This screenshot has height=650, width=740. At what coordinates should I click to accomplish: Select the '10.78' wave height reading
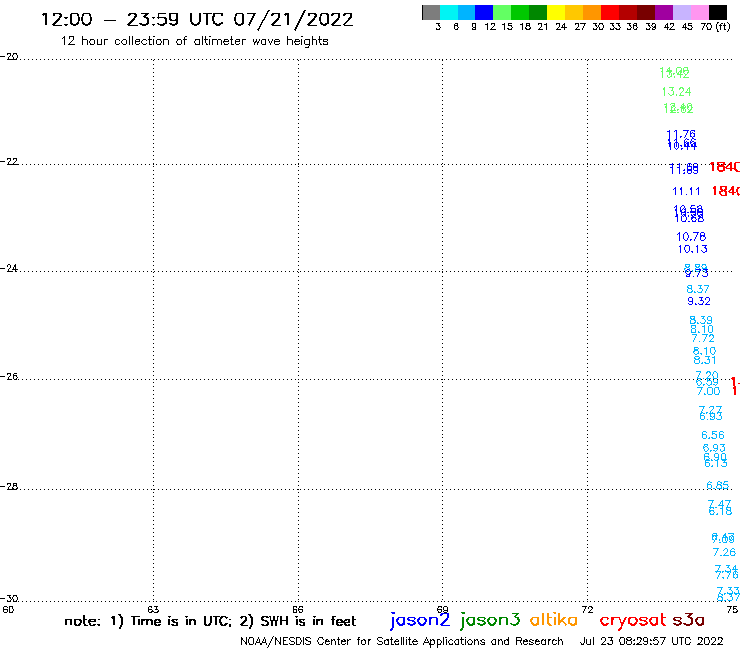pos(691,236)
